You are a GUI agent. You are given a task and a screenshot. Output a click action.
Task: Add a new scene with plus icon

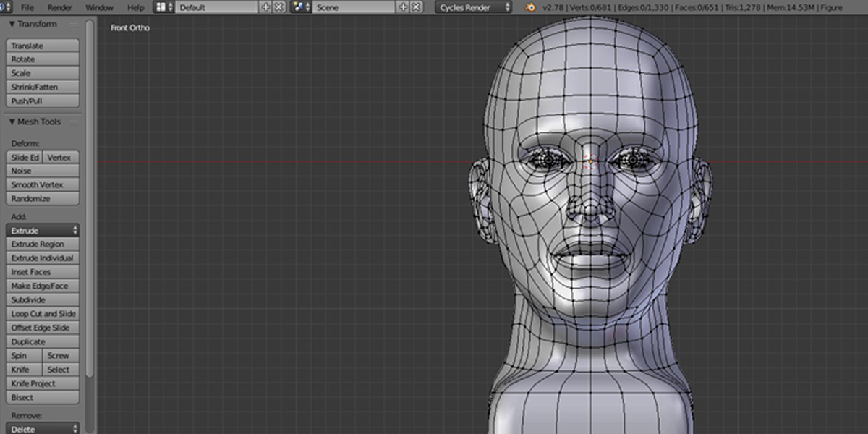(404, 7)
